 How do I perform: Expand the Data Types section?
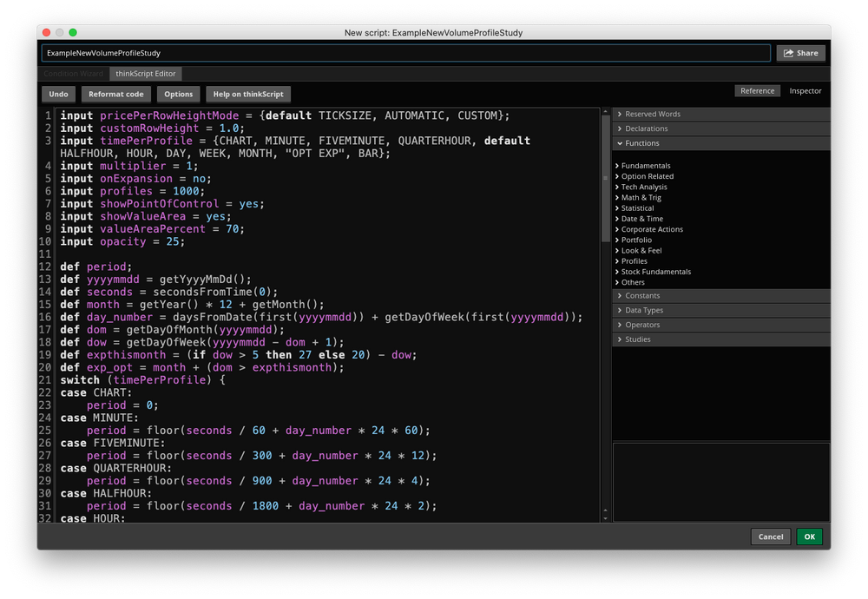(x=721, y=310)
